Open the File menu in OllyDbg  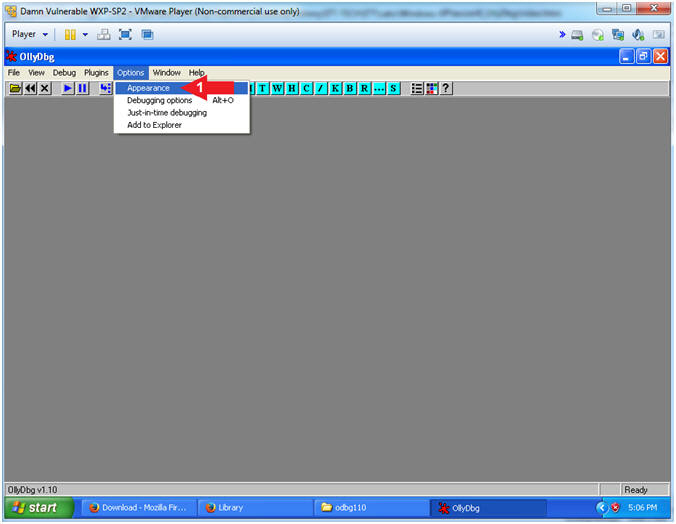(x=14, y=72)
